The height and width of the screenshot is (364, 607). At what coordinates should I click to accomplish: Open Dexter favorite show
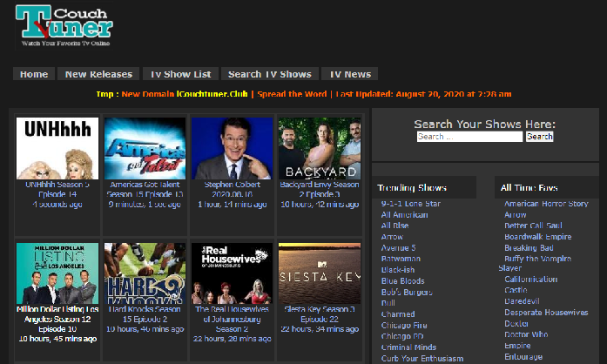(x=516, y=324)
